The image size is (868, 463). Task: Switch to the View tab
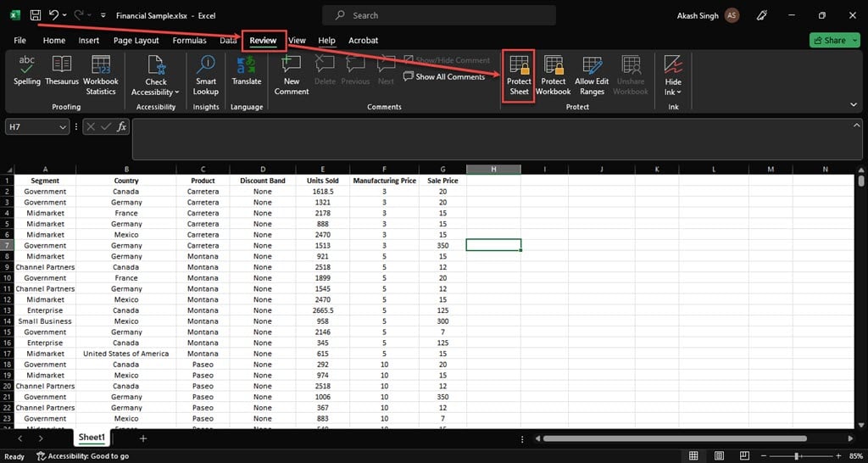click(298, 41)
